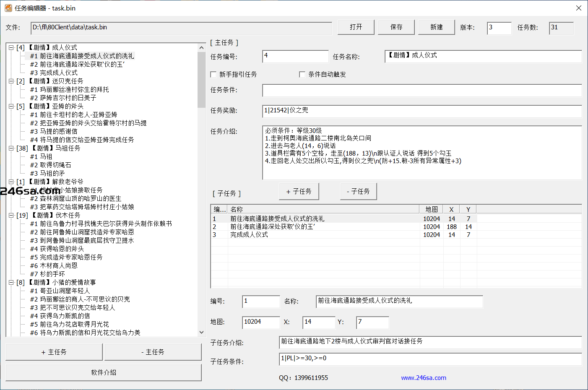Select subtask row 3 完成成人仪式
The height and width of the screenshot is (390, 588).
pos(344,234)
